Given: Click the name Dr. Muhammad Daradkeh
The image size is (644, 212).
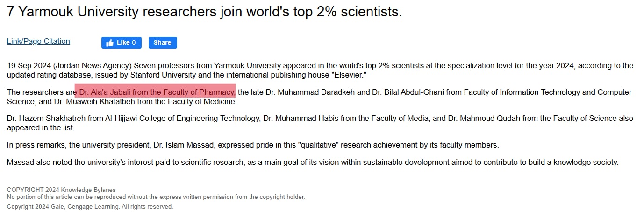Looking at the screenshot, I should click(x=310, y=92).
